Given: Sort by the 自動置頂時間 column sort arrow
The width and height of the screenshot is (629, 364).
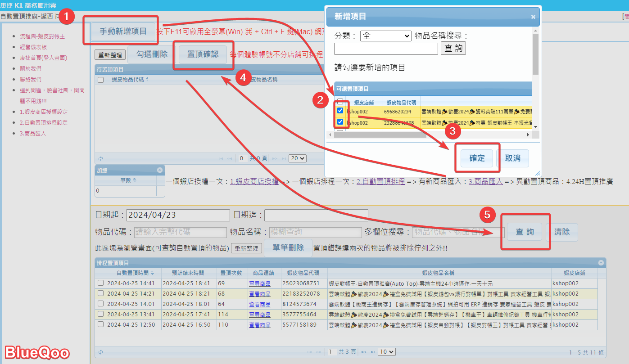Looking at the screenshot, I should (152, 273).
